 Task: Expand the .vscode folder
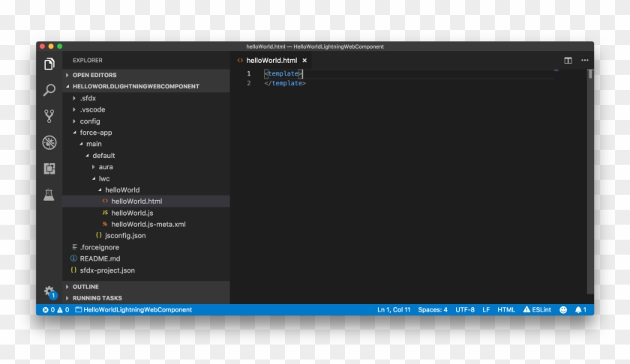point(145,109)
